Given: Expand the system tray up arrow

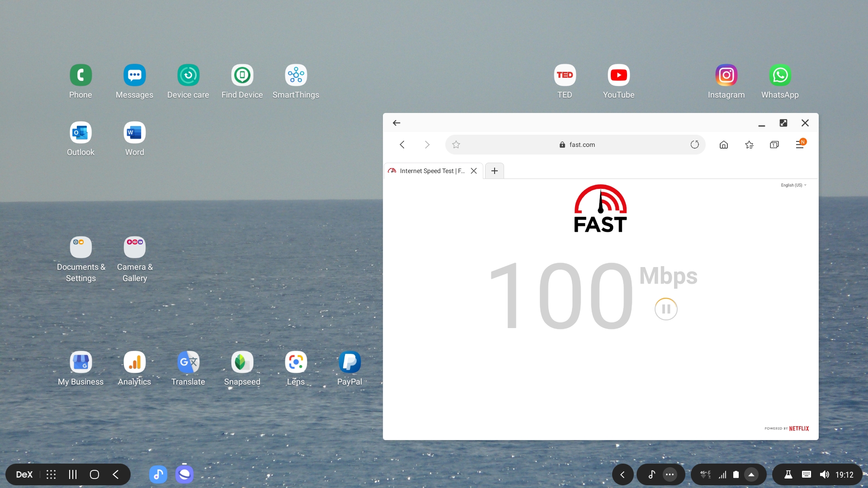Looking at the screenshot, I should tap(751, 474).
